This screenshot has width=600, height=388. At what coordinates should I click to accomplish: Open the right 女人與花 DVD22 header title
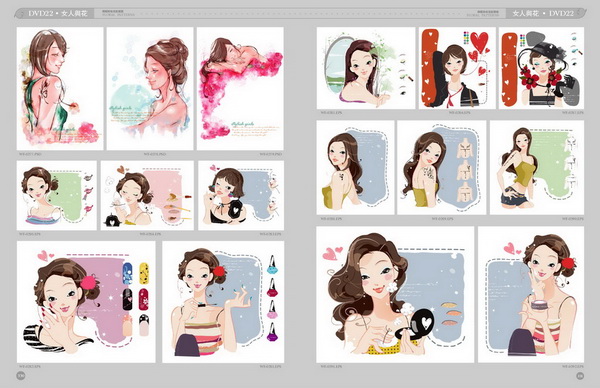point(543,13)
